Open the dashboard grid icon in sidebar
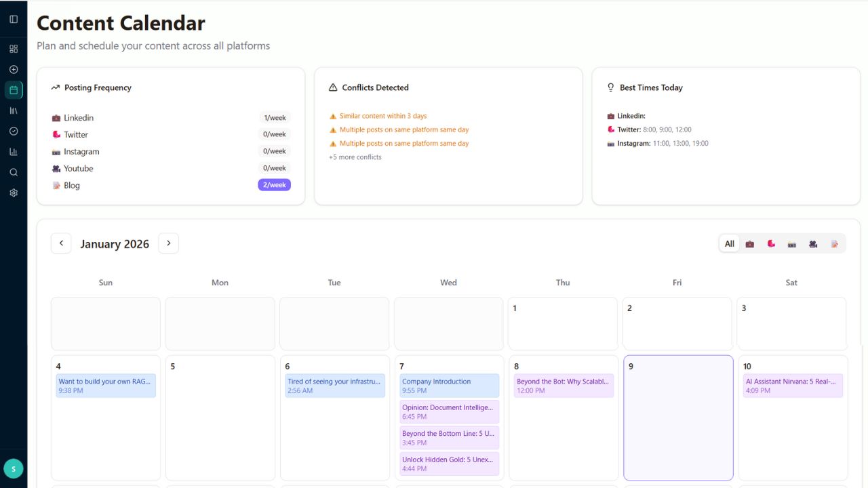 (x=14, y=49)
